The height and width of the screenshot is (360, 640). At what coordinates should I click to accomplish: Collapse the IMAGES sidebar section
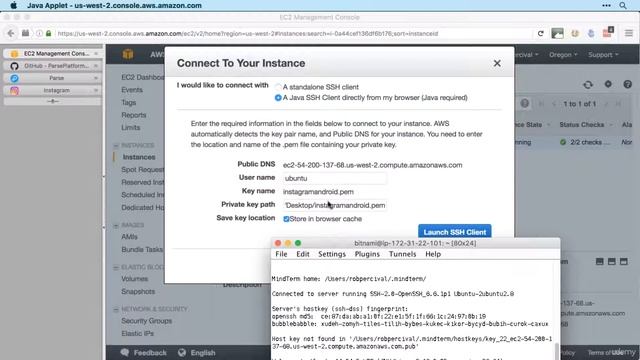(116, 225)
